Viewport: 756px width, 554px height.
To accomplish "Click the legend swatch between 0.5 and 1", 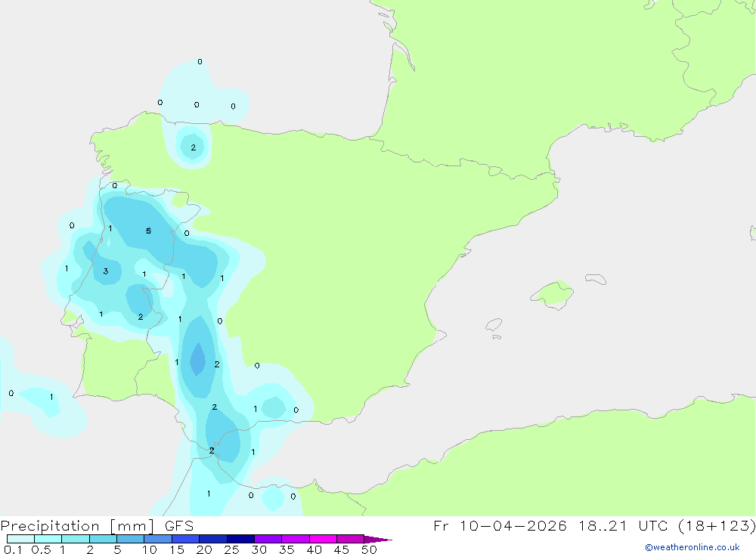I will tap(48, 539).
